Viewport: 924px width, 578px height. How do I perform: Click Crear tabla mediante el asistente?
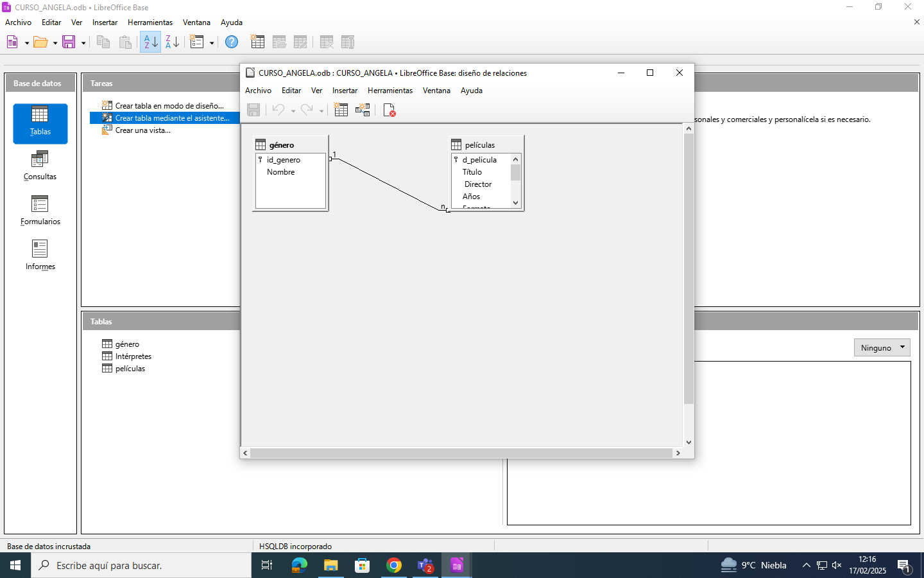coord(172,118)
